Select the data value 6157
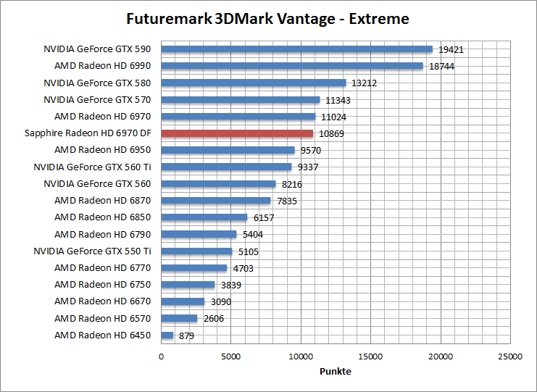Viewport: 537px width, 392px height. pyautogui.click(x=264, y=218)
